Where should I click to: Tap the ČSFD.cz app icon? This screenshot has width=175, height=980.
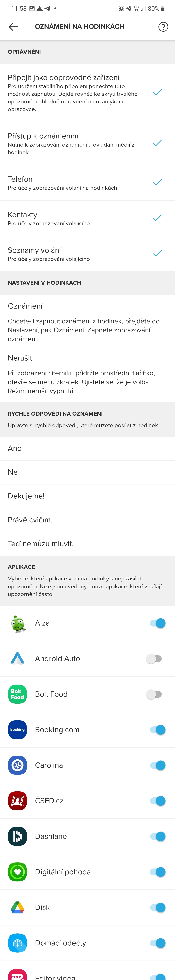[x=17, y=800]
